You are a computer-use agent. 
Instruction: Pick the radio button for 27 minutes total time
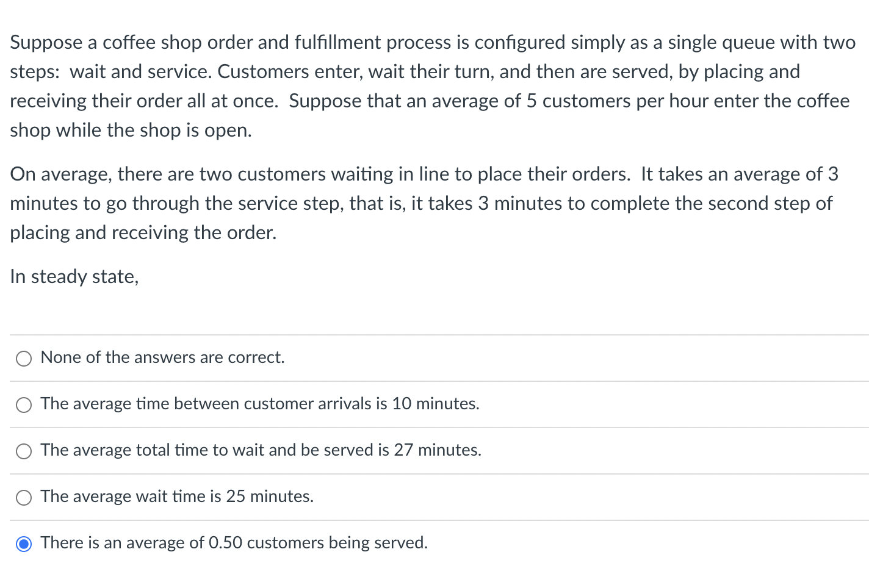click(x=24, y=451)
